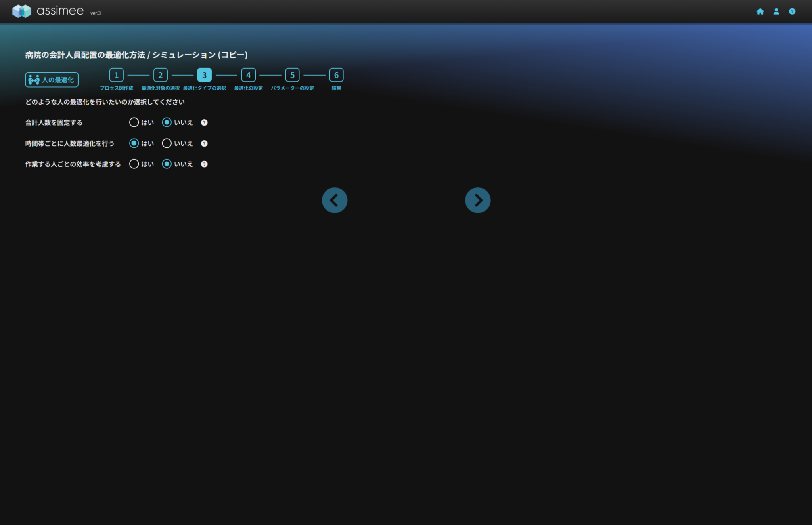Go to previous step arrow
This screenshot has height=525, width=812.
tap(334, 200)
